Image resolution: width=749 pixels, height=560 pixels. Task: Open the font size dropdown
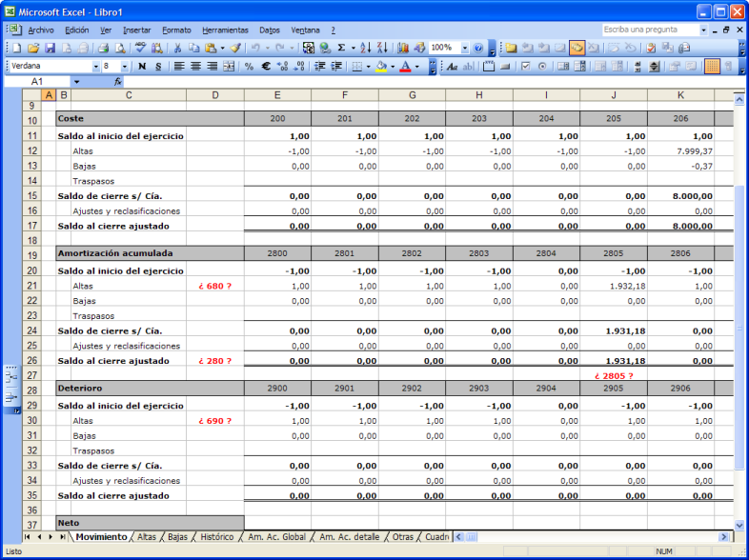coord(124,67)
